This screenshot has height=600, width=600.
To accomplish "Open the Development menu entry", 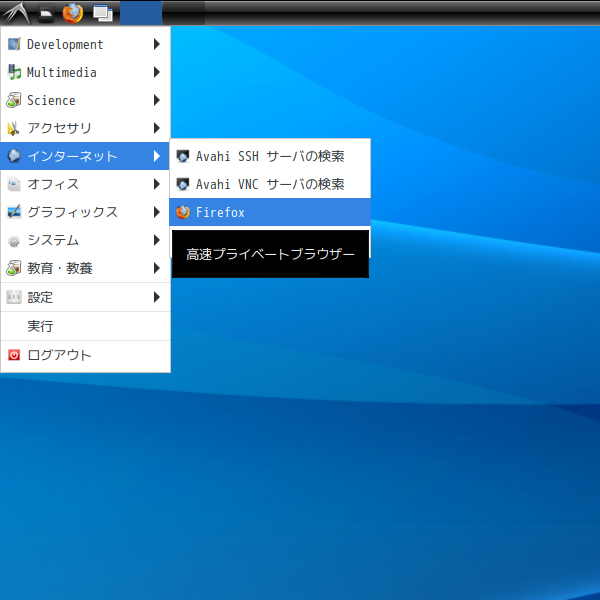I will coord(85,44).
